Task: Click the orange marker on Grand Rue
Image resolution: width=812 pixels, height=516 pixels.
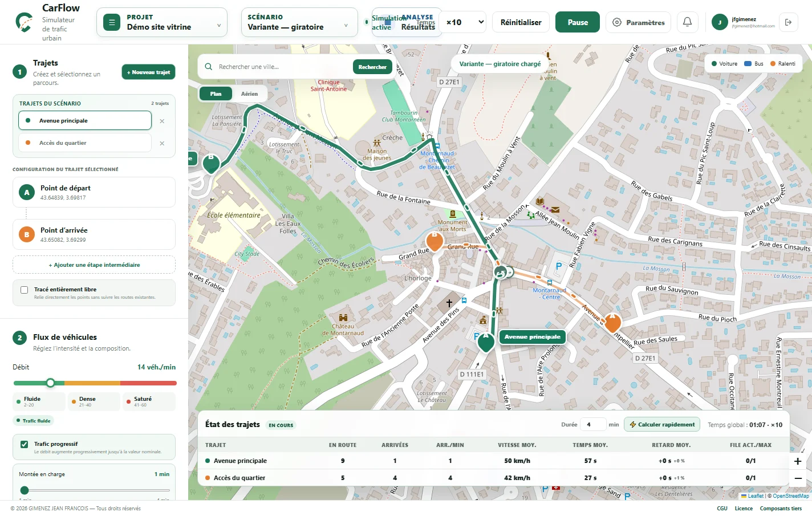Action: (x=435, y=241)
